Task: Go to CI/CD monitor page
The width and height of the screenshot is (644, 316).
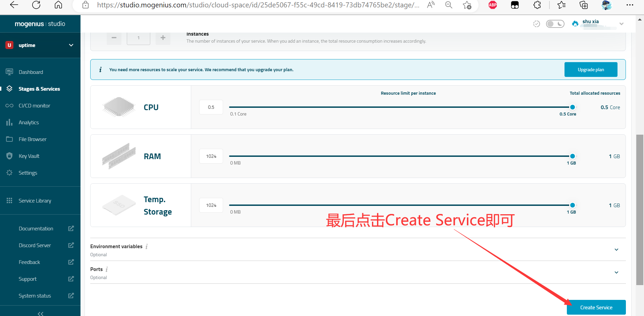Action: coord(34,106)
